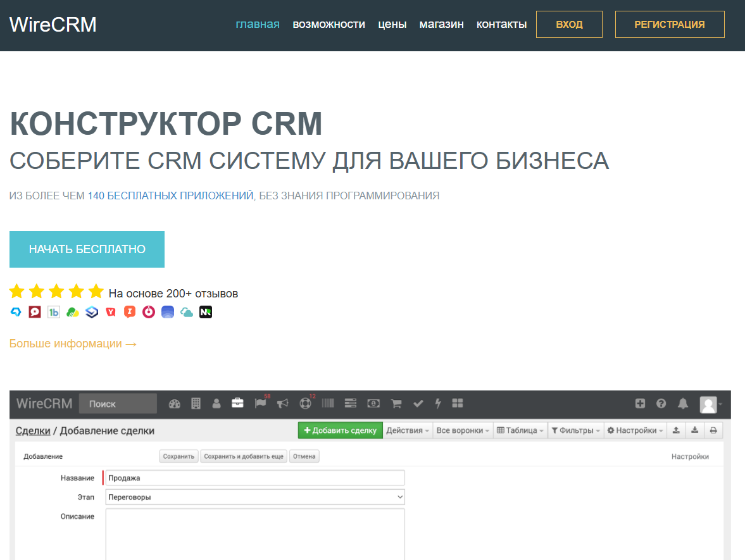
Task: Click the orange 'I' speech-bubble review icon
Action: click(x=130, y=312)
